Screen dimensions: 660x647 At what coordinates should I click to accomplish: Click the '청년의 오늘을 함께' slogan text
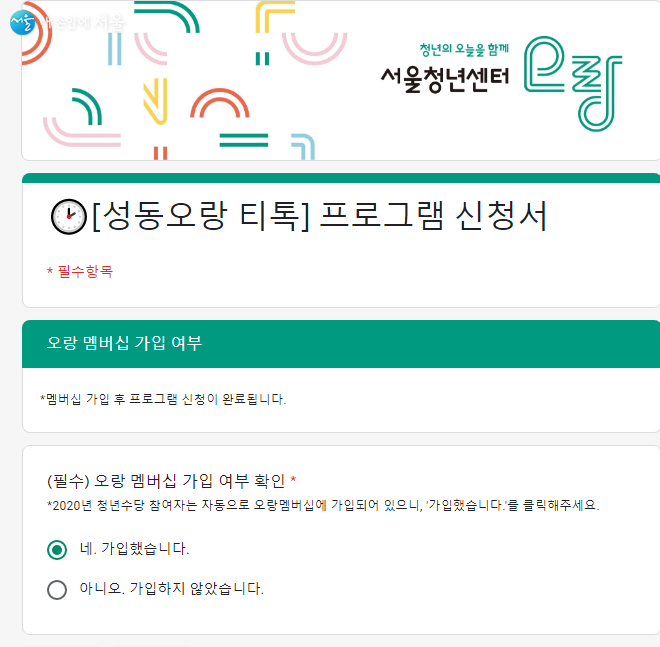463,48
